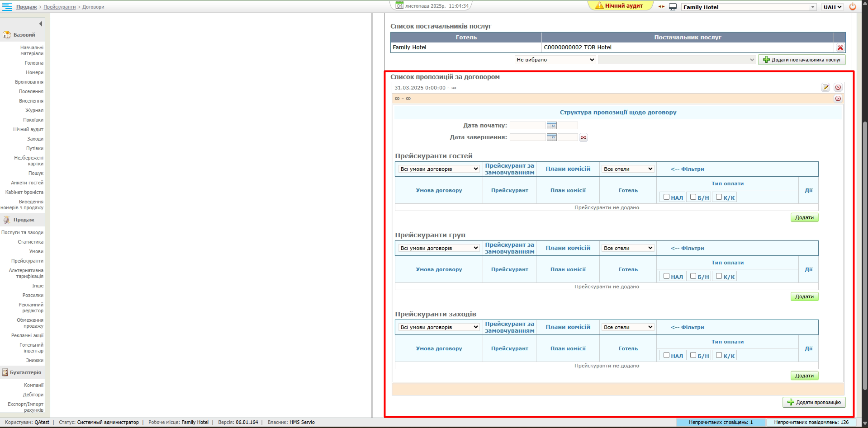Click the Дата початку date field
The image size is (868, 428).
pos(527,126)
